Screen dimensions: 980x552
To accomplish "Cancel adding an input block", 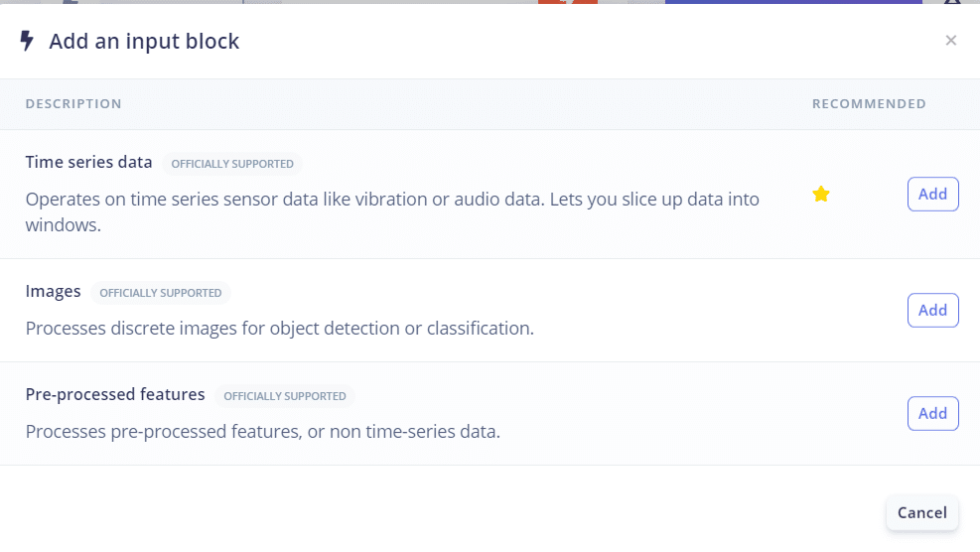I will (x=921, y=512).
